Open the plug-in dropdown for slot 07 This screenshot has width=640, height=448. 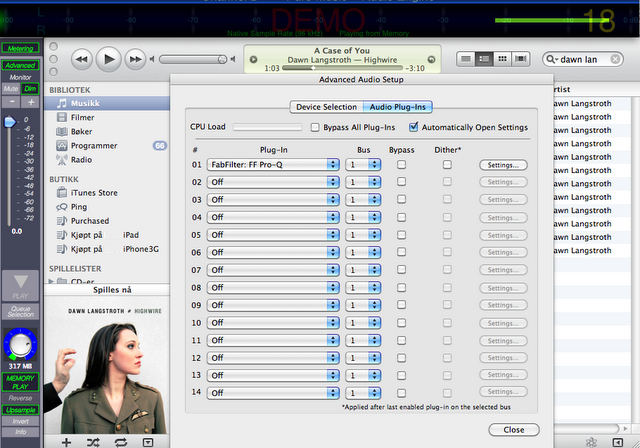click(273, 270)
